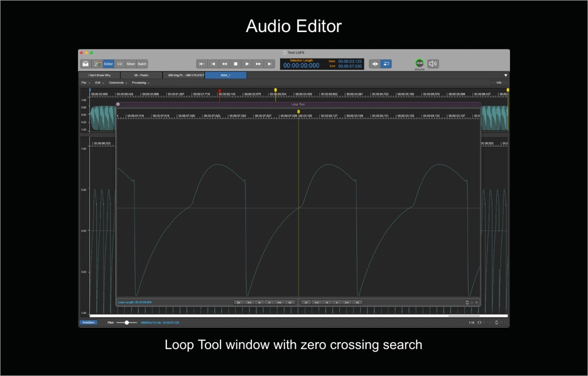Open the File dropdown menu

85,83
